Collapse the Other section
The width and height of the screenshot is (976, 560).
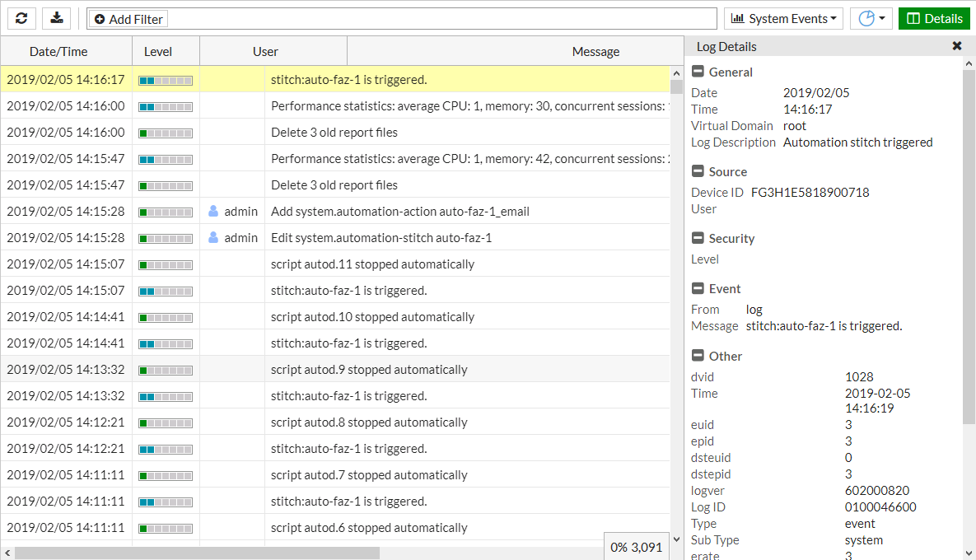click(x=698, y=357)
